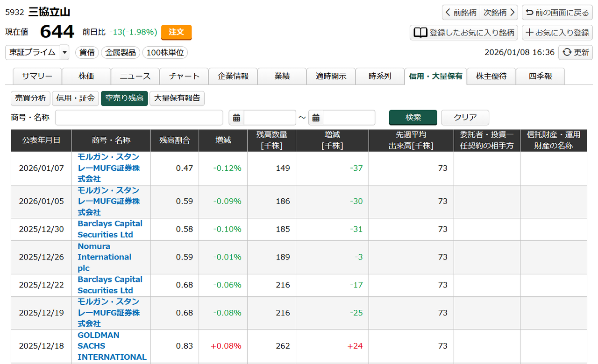The width and height of the screenshot is (598, 364).
Task: Open Nomura International plc link
Action: 104,257
